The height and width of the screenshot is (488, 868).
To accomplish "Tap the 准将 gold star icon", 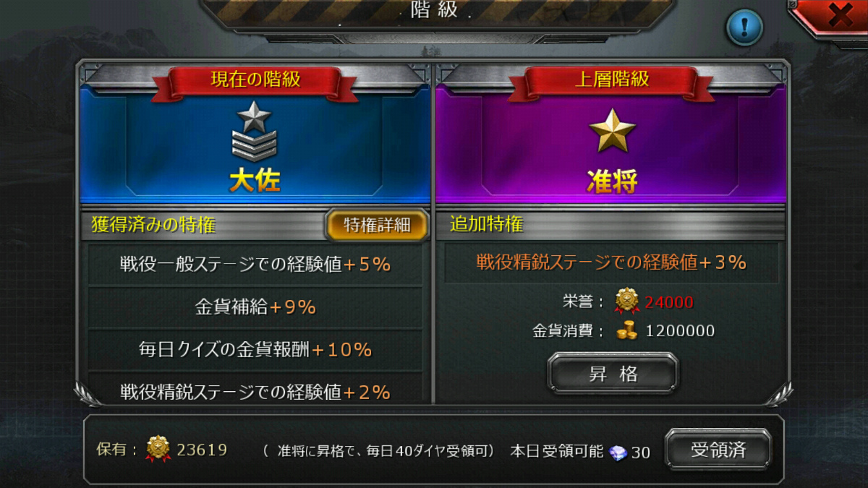I will click(612, 131).
